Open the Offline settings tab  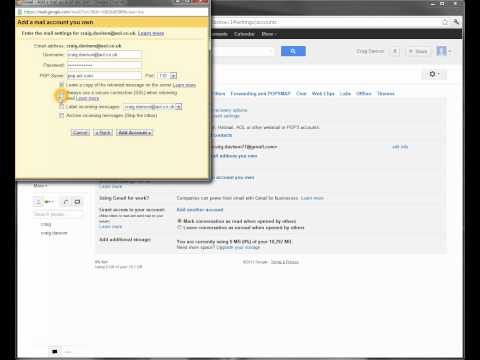pyautogui.click(x=364, y=94)
